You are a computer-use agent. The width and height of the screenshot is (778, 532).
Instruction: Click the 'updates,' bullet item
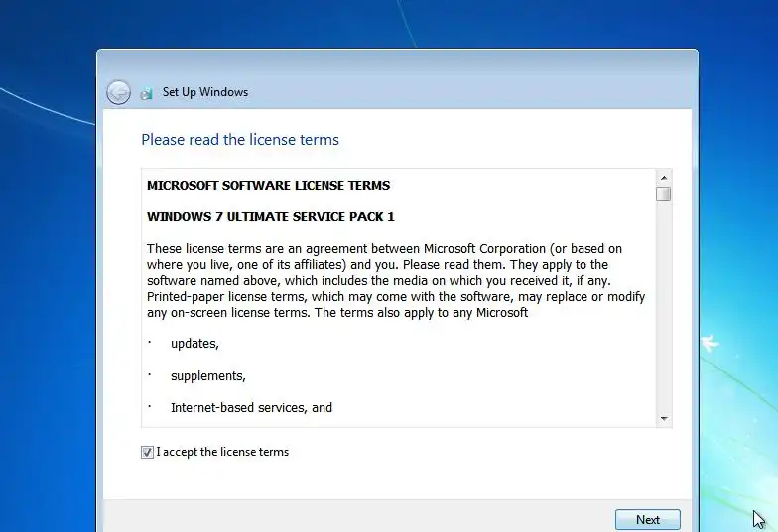(x=194, y=344)
